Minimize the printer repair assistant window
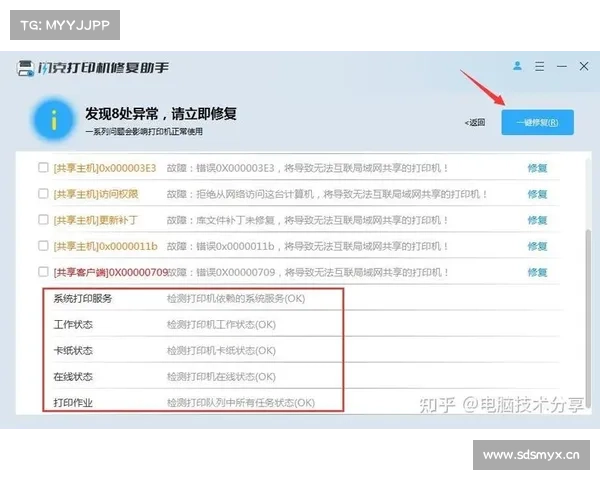Image resolution: width=600 pixels, height=480 pixels. click(x=562, y=67)
